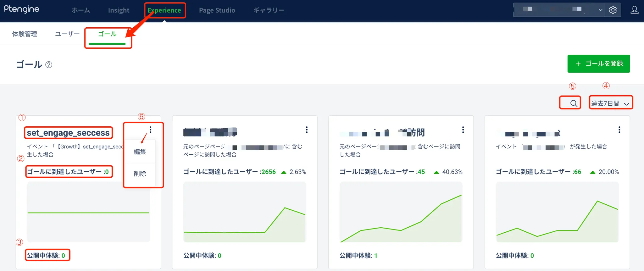Open three-dot menu on 66 users card
Viewport: 644px width, 271px height.
click(x=619, y=130)
